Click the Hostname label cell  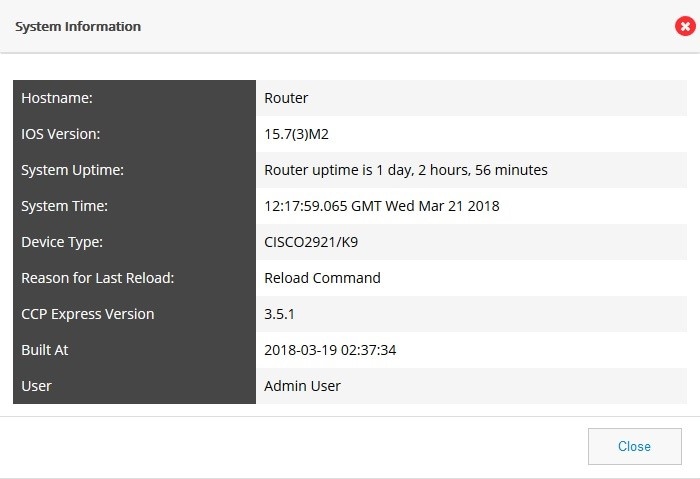[134, 98]
